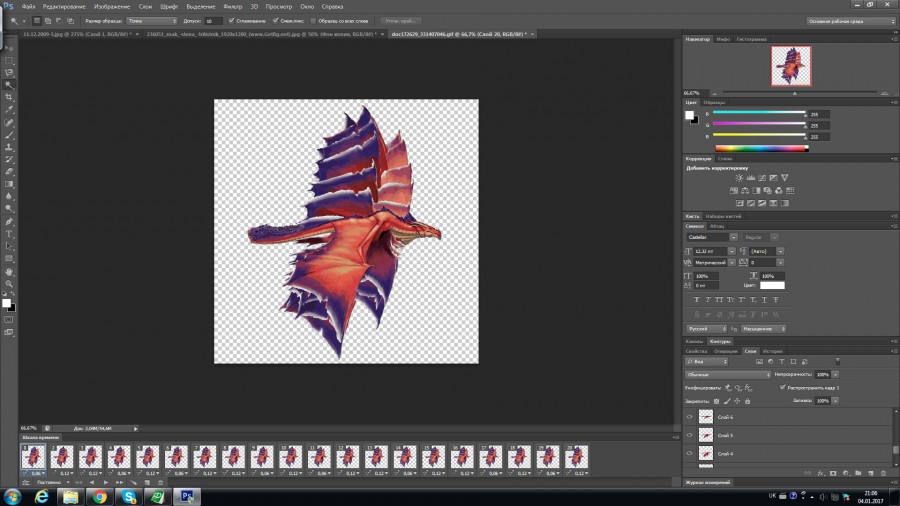
Task: Toggle the Сглаживание checkbox
Action: point(233,20)
